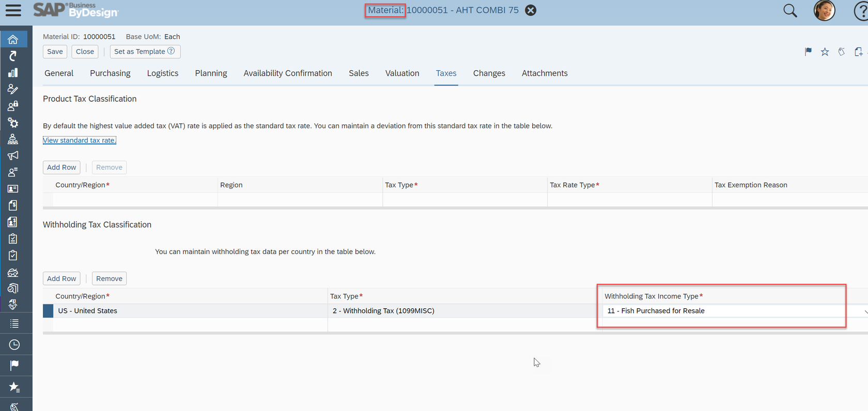Add Row in Product Tax Classification

pos(61,167)
